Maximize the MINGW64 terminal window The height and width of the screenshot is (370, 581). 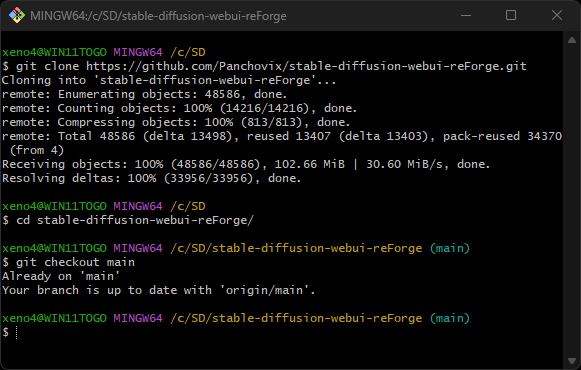[x=511, y=16]
